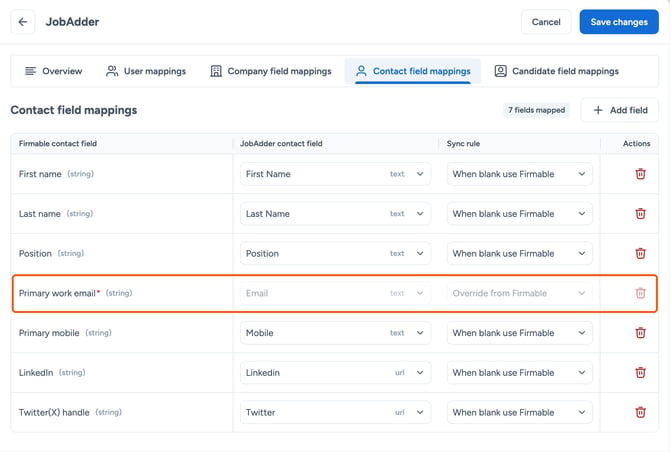This screenshot has height=452, width=670.
Task: Click the Save changes button
Action: click(x=619, y=22)
